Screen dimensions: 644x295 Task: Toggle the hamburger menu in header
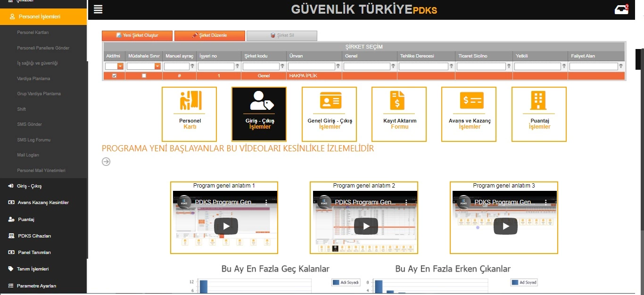(x=98, y=9)
